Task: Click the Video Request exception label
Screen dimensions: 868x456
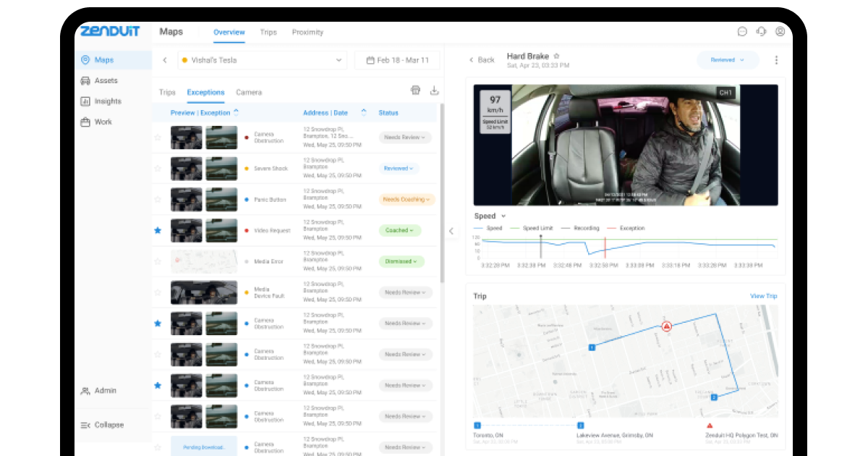Action: coord(272,230)
